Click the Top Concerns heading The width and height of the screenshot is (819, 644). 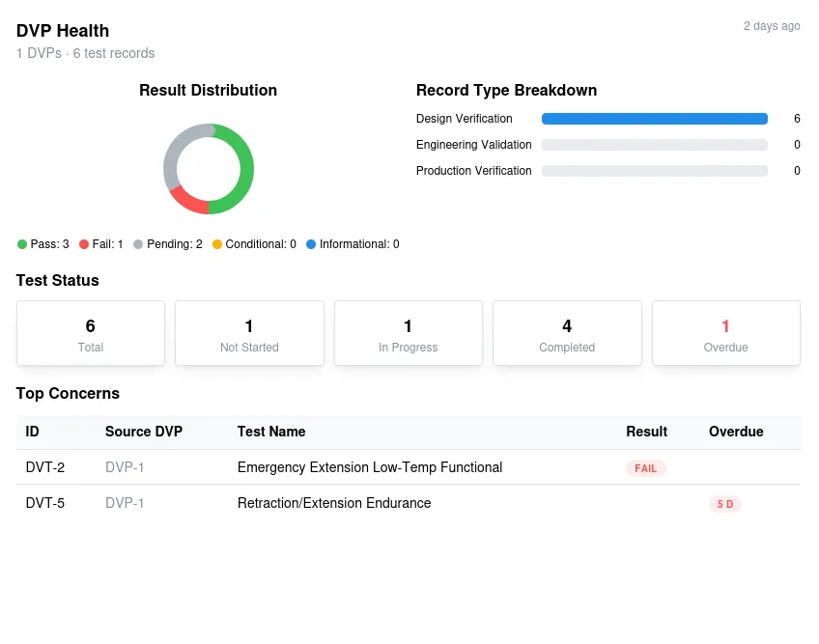coord(68,393)
